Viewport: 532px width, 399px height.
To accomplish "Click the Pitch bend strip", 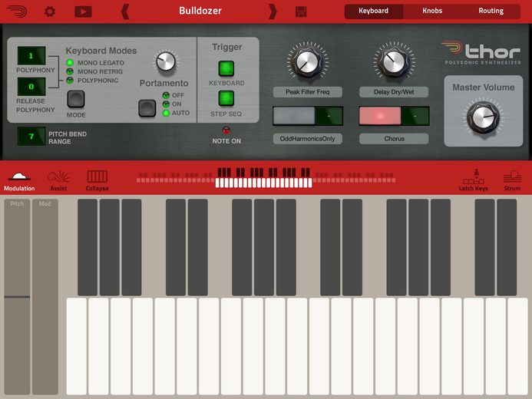I will [17, 297].
